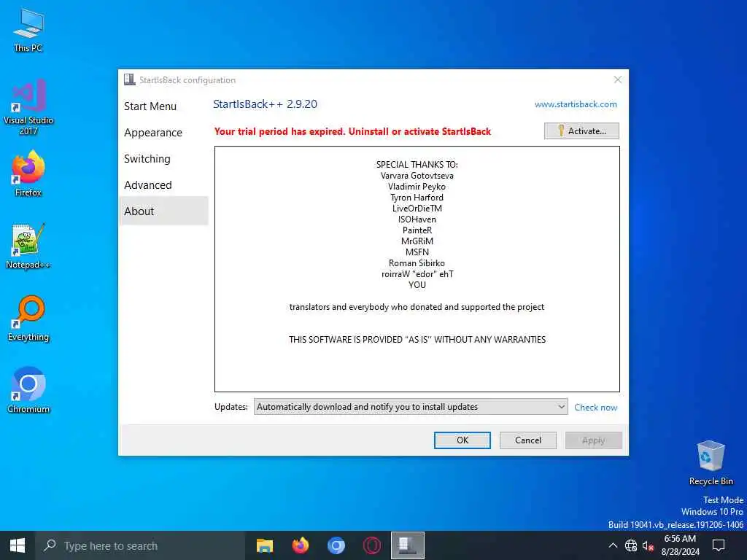
Task: Click the Updates: label
Action: pos(231,407)
